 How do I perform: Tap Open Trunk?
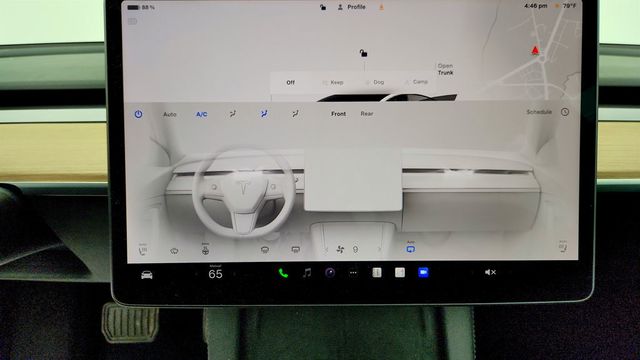click(x=445, y=69)
